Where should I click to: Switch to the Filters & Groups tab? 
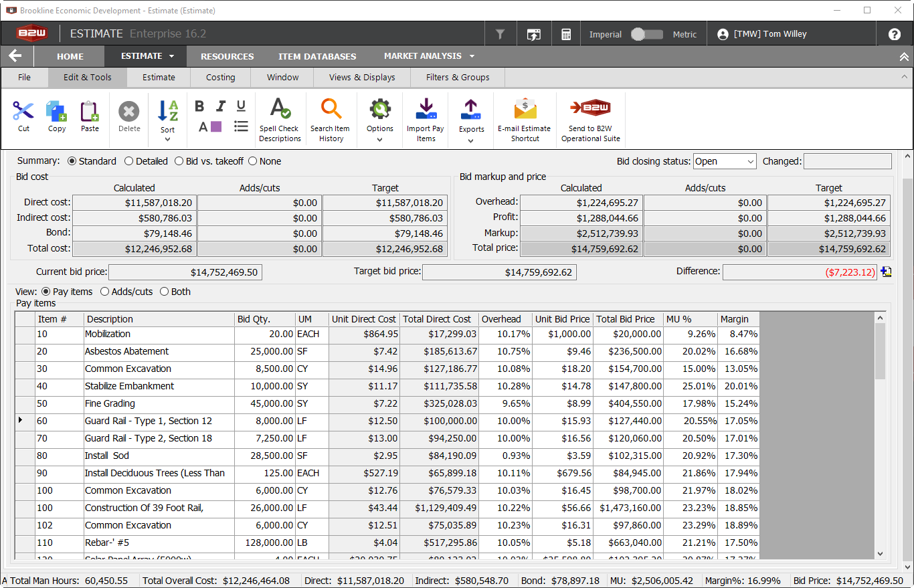click(458, 77)
